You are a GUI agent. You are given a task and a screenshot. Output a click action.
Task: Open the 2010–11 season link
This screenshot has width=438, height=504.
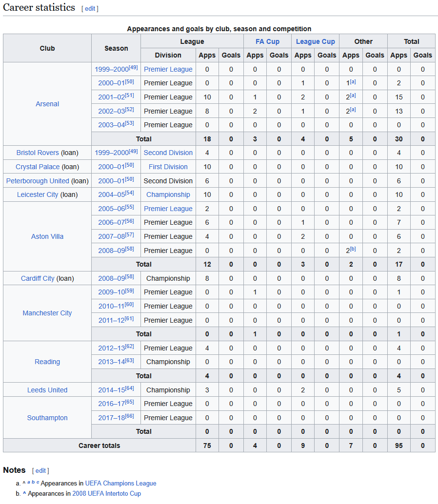[x=111, y=306]
